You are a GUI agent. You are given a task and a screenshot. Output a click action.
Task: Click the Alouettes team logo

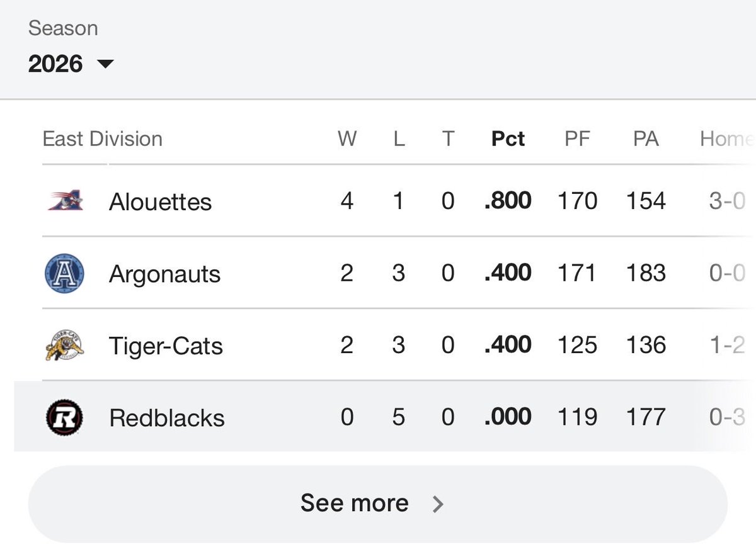click(65, 201)
